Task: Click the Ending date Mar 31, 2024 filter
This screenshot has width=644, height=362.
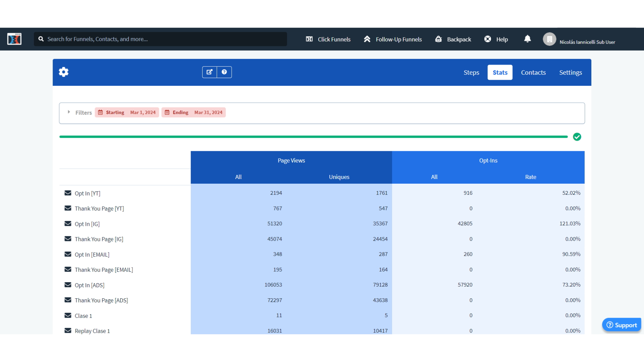Action: (194, 112)
